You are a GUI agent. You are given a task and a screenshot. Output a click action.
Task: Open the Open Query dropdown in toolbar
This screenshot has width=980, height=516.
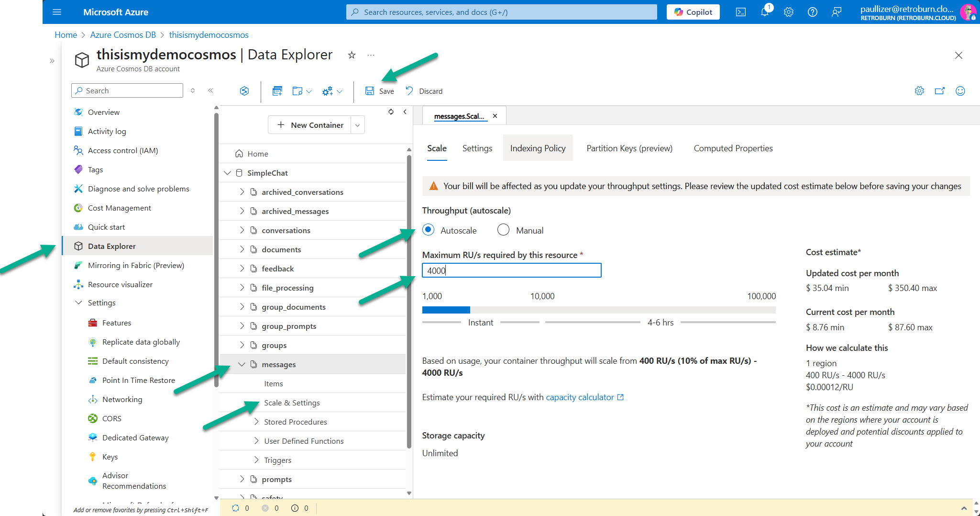(302, 91)
